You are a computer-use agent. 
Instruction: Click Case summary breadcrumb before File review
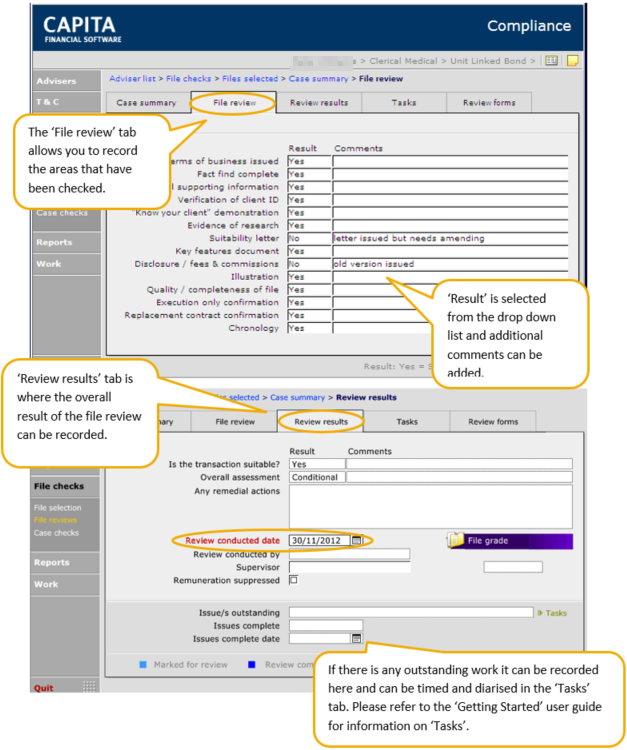pyautogui.click(x=318, y=78)
